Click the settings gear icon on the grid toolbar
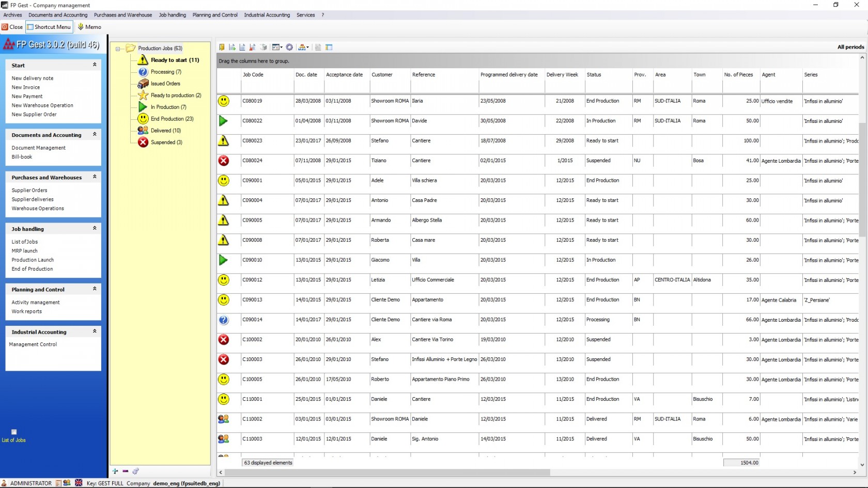 290,47
